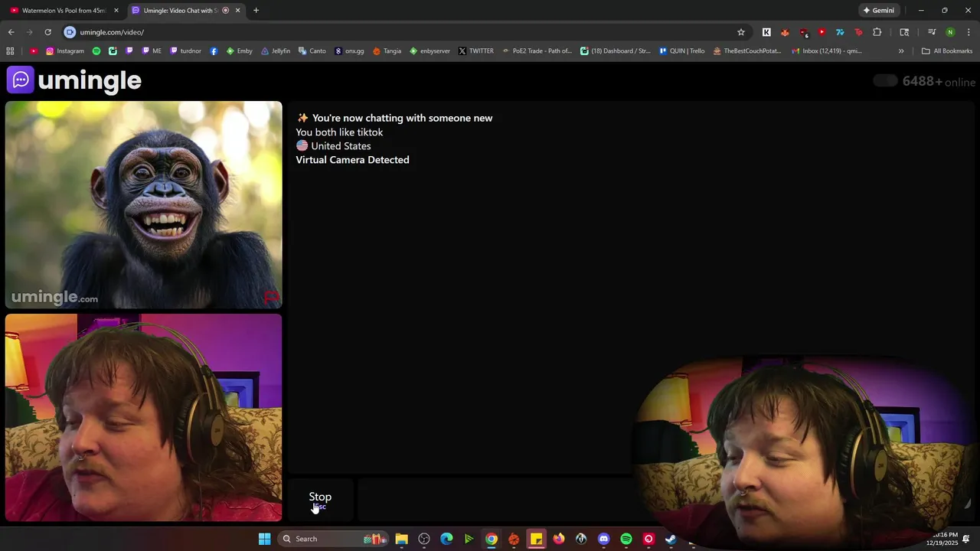
Task: Click the red flag report icon
Action: pyautogui.click(x=271, y=297)
